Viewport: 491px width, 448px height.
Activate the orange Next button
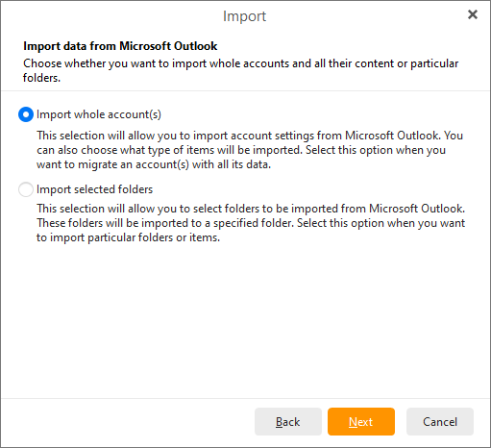(x=361, y=421)
